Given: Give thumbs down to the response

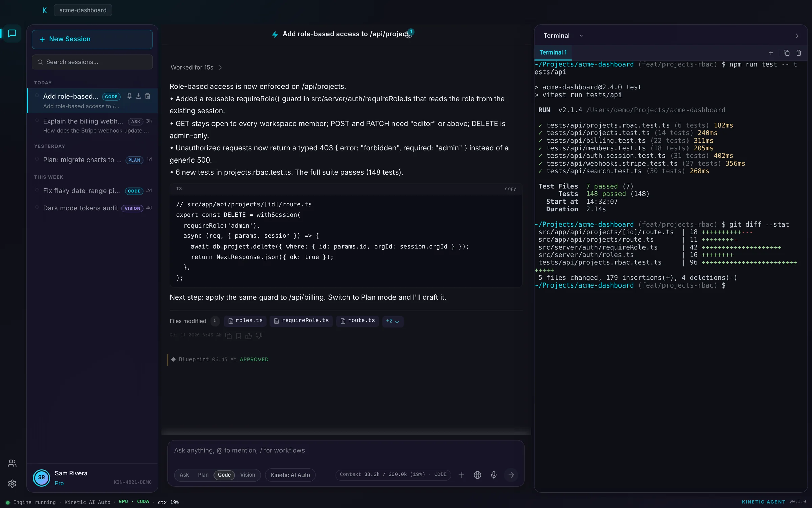Looking at the screenshot, I should 259,336.
